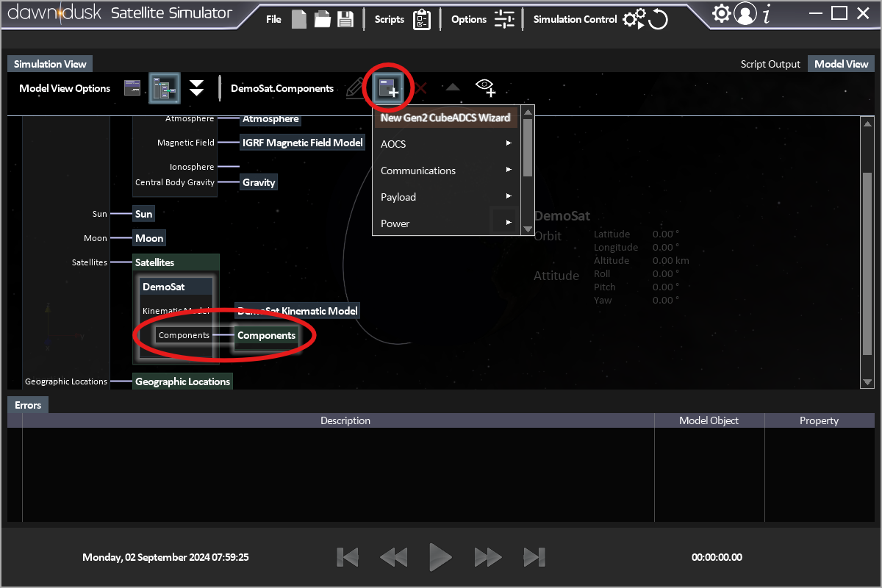
Task: Switch to the Simulation View tab
Action: point(50,64)
